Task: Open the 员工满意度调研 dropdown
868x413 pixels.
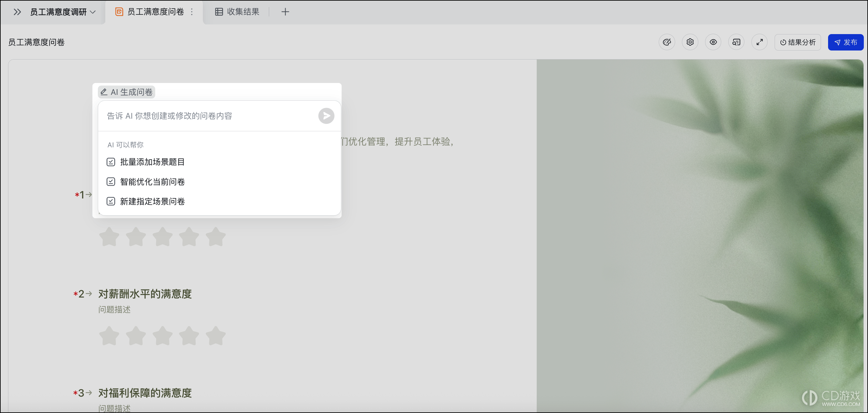Action: point(63,12)
